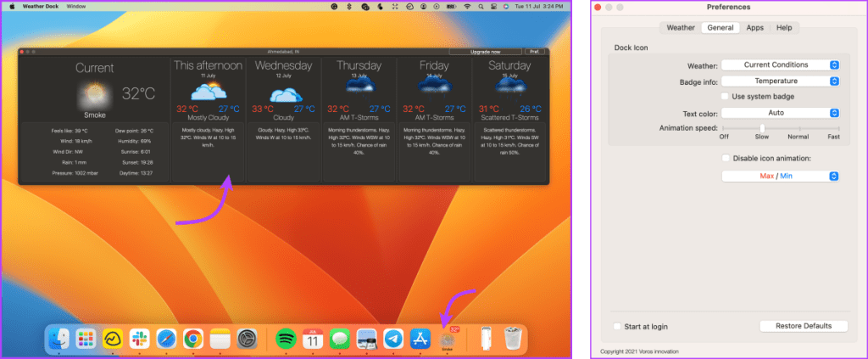Click the Thursday forecast description text
868x359 pixels.
[x=359, y=141]
